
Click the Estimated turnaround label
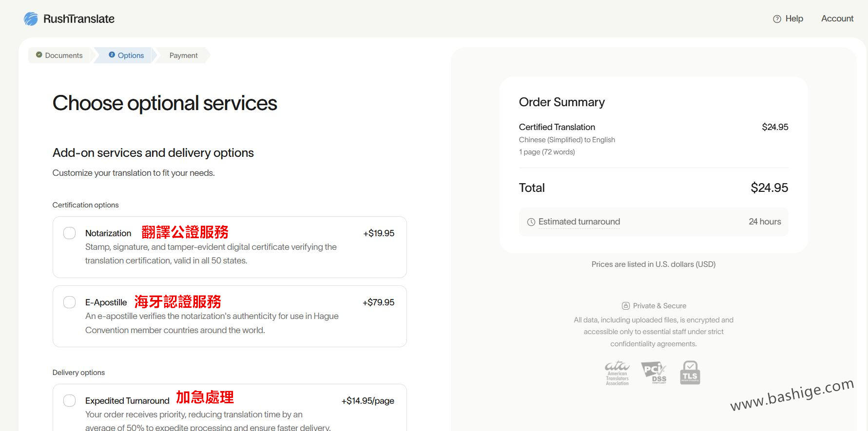pyautogui.click(x=579, y=222)
